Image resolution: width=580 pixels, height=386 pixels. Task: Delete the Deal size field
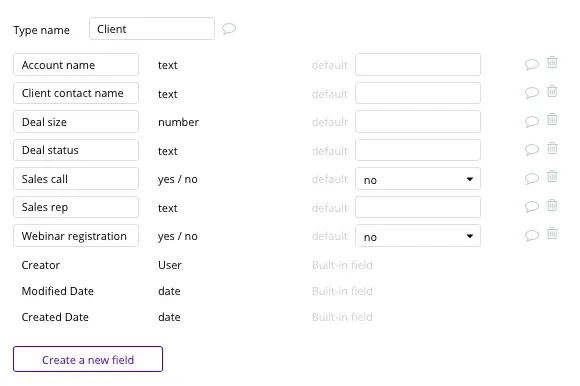pyautogui.click(x=552, y=119)
